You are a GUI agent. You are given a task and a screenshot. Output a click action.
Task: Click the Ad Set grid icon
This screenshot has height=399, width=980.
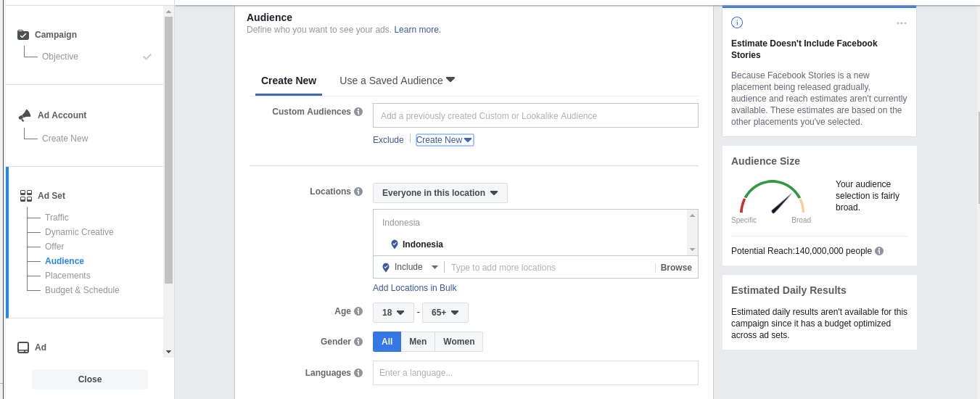(25, 196)
